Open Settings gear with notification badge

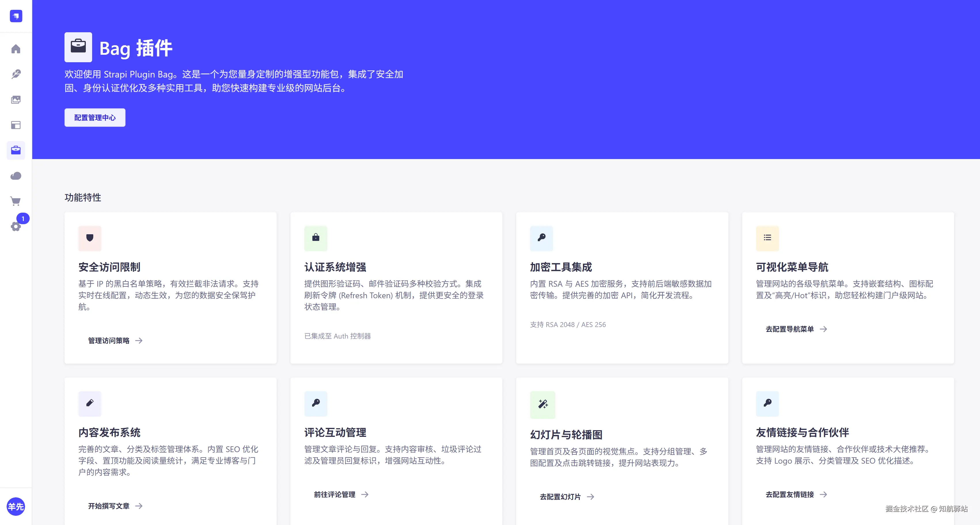[16, 226]
